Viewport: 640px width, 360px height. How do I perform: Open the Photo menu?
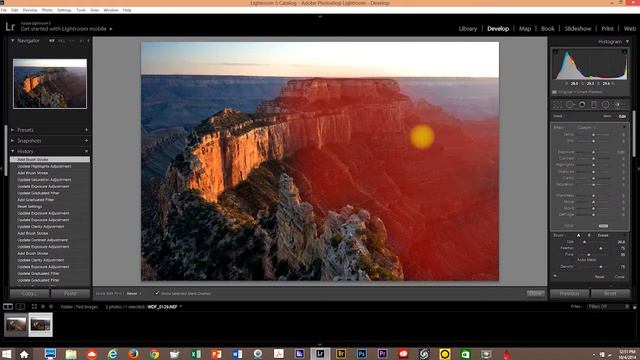(x=47, y=10)
